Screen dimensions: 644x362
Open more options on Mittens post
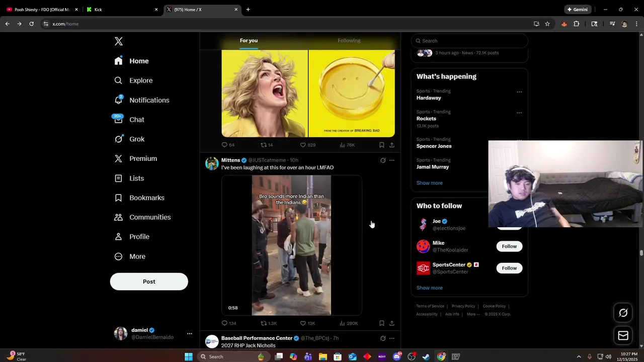pyautogui.click(x=392, y=160)
